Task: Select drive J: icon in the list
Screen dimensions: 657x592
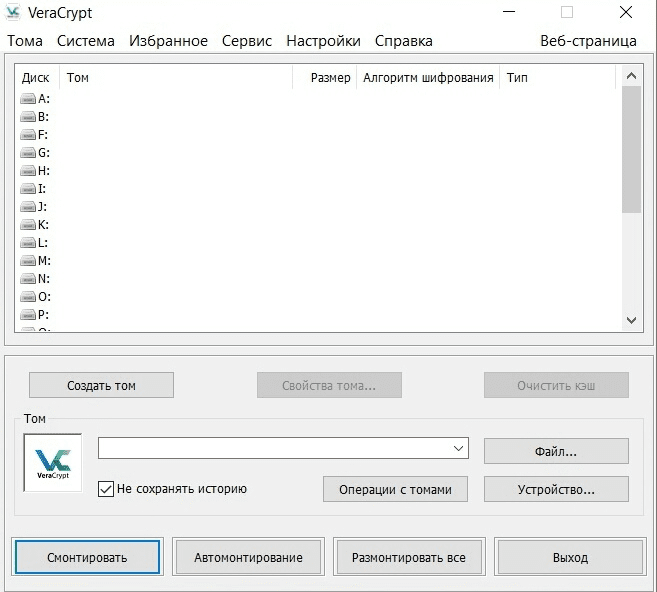Action: [x=28, y=207]
